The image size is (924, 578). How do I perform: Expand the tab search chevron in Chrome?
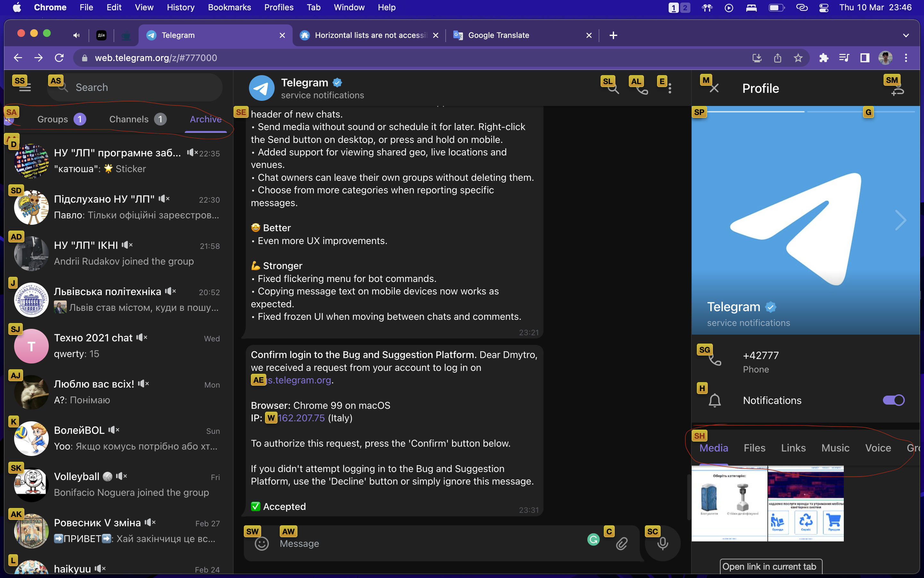click(906, 35)
